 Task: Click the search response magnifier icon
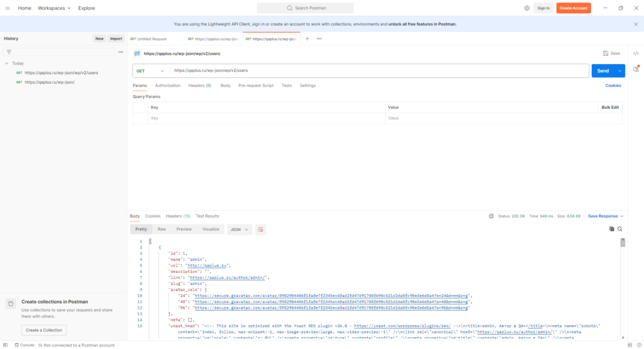click(x=620, y=230)
